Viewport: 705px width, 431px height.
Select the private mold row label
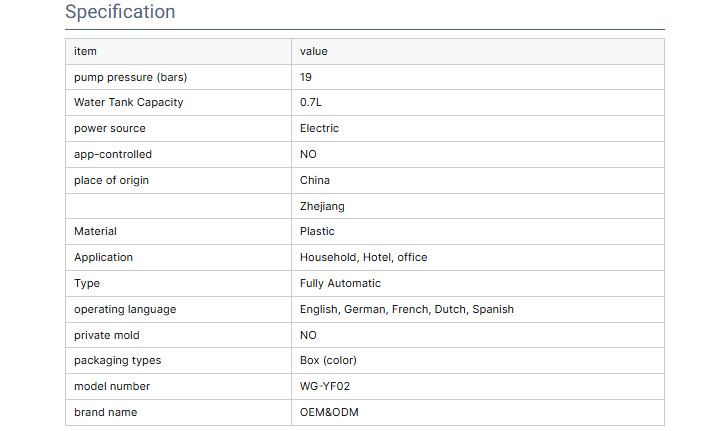tap(106, 335)
